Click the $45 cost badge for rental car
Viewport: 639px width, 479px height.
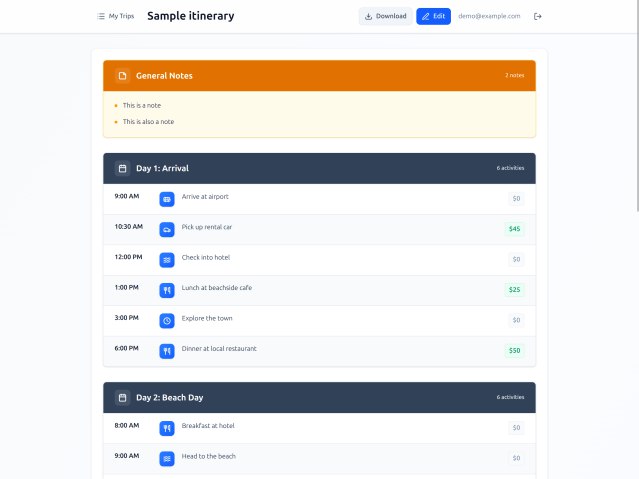coord(514,229)
